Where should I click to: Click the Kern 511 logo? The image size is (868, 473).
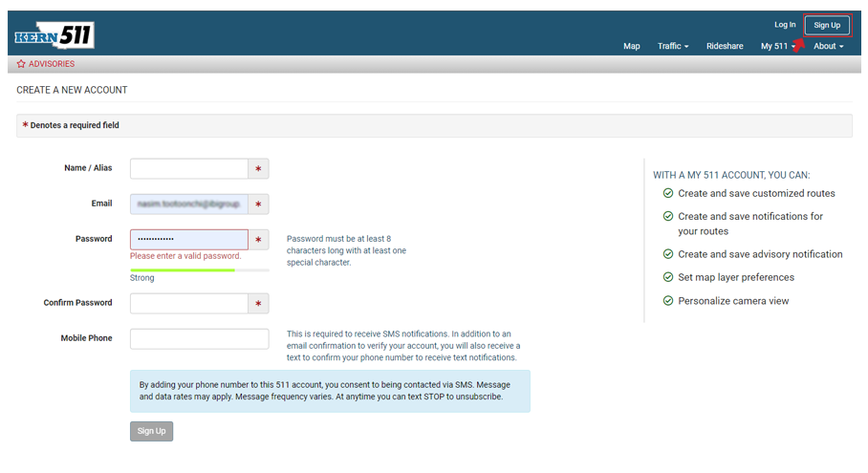tap(54, 36)
